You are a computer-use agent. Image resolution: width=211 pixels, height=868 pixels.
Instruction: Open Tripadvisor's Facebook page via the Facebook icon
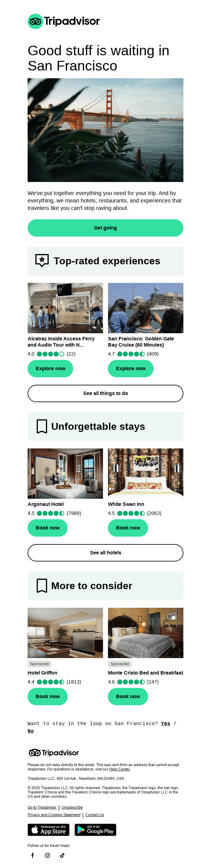click(x=33, y=855)
